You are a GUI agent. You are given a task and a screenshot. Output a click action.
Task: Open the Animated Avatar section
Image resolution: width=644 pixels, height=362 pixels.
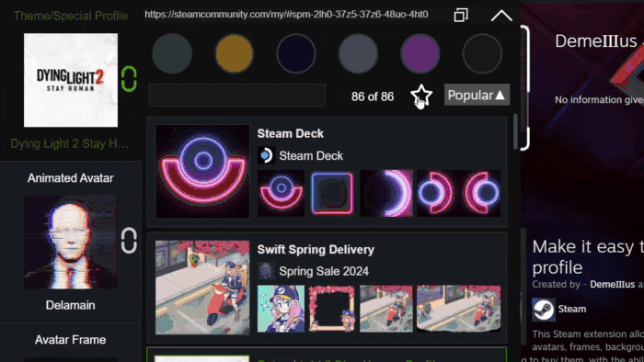tap(71, 178)
